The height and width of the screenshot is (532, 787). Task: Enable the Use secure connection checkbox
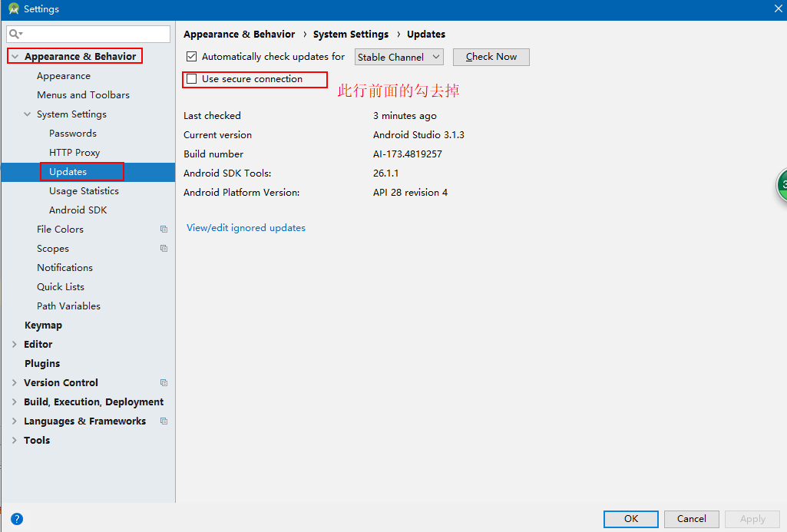point(191,79)
